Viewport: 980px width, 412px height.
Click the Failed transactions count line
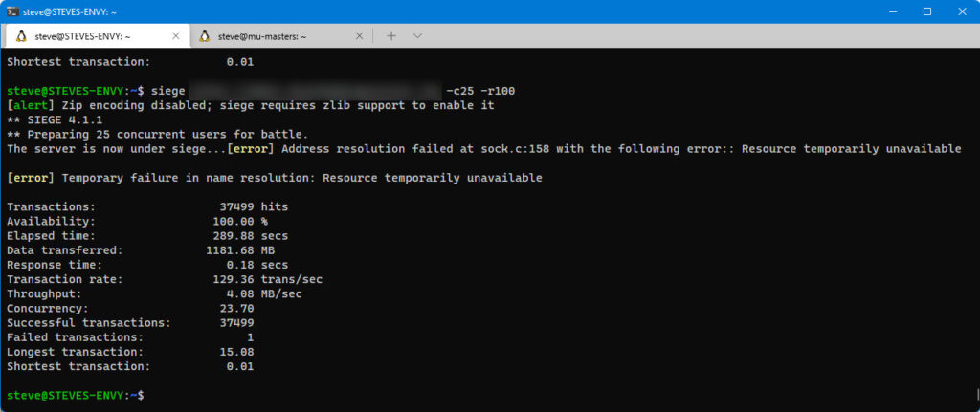coord(130,337)
